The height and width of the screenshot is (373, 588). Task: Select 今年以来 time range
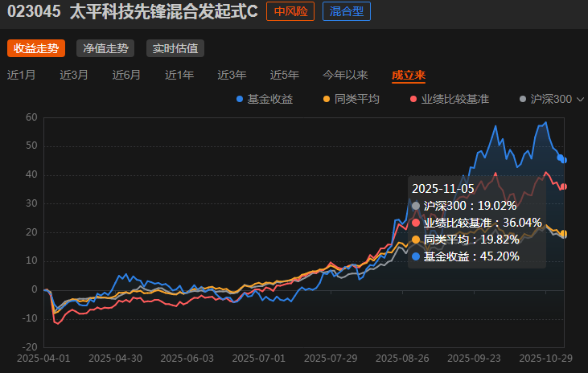pyautogui.click(x=345, y=75)
